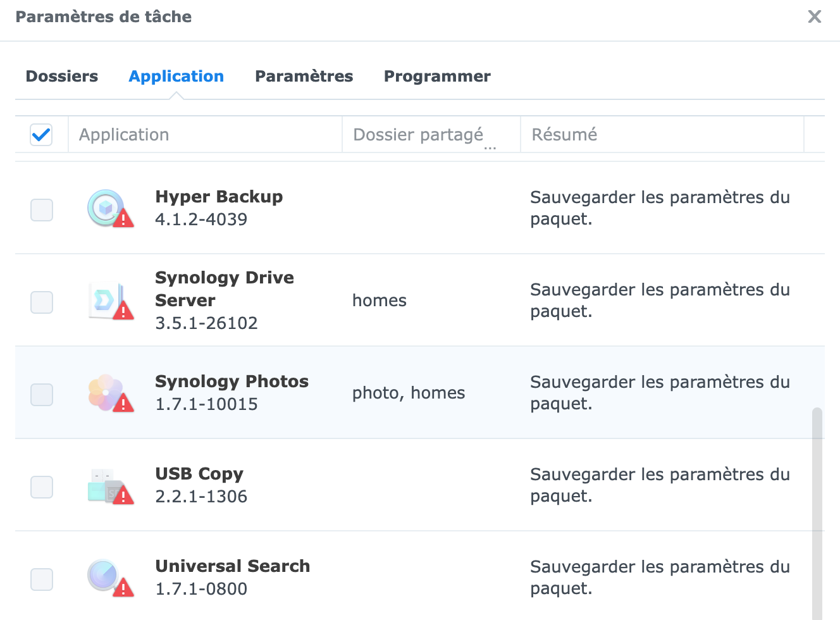The image size is (840, 620).
Task: Toggle the select-all header checkbox
Action: coord(41,135)
